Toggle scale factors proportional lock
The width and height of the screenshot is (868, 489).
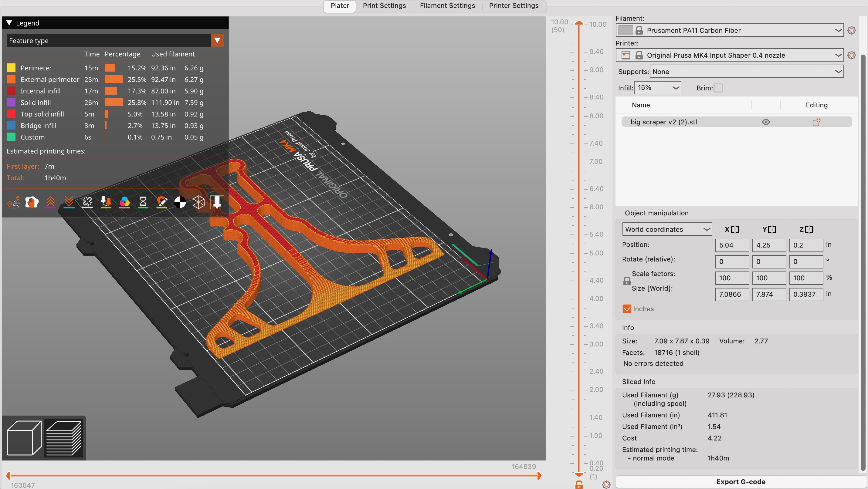tap(627, 281)
